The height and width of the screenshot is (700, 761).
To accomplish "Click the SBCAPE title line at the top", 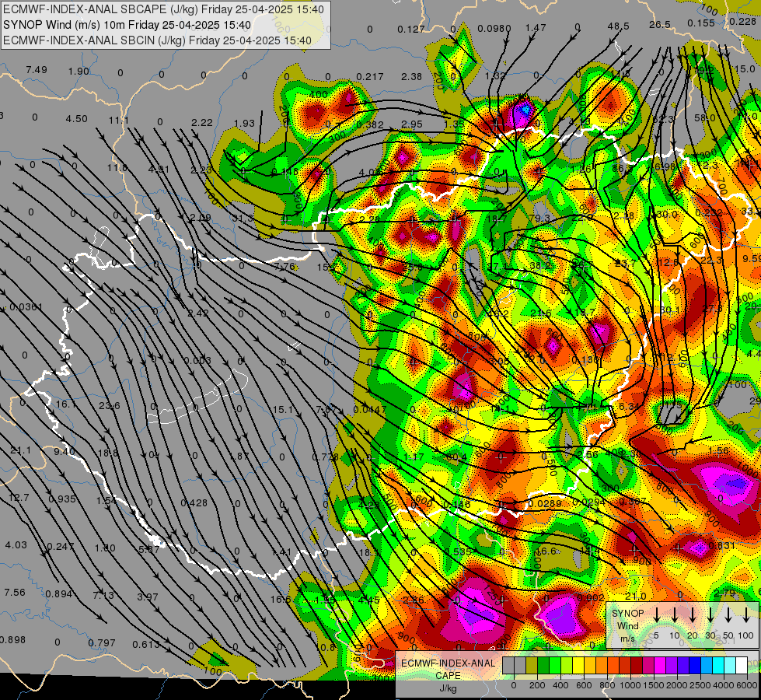I will (163, 9).
